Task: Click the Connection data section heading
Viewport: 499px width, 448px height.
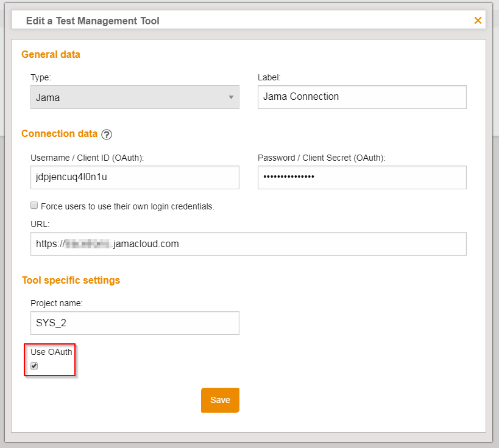Action: click(x=59, y=134)
